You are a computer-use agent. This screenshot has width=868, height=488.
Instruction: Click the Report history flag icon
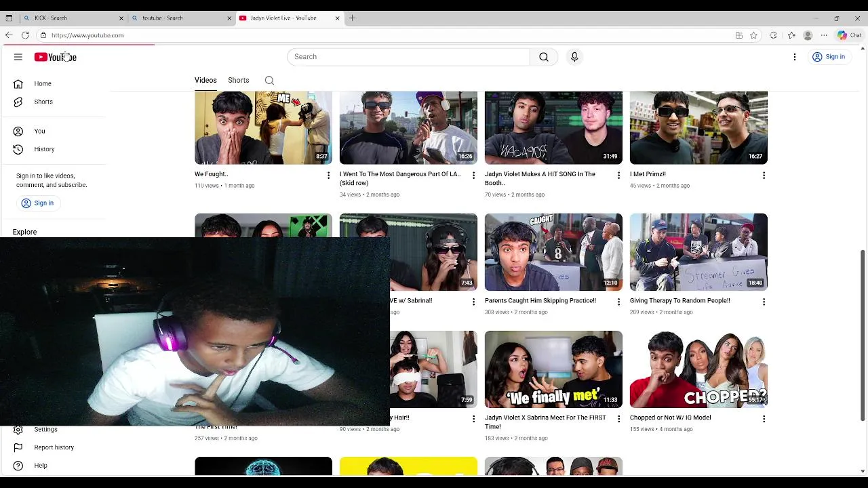pos(18,447)
